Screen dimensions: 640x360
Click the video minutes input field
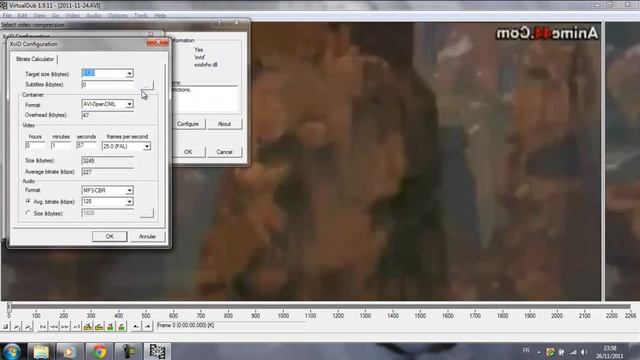[61, 146]
